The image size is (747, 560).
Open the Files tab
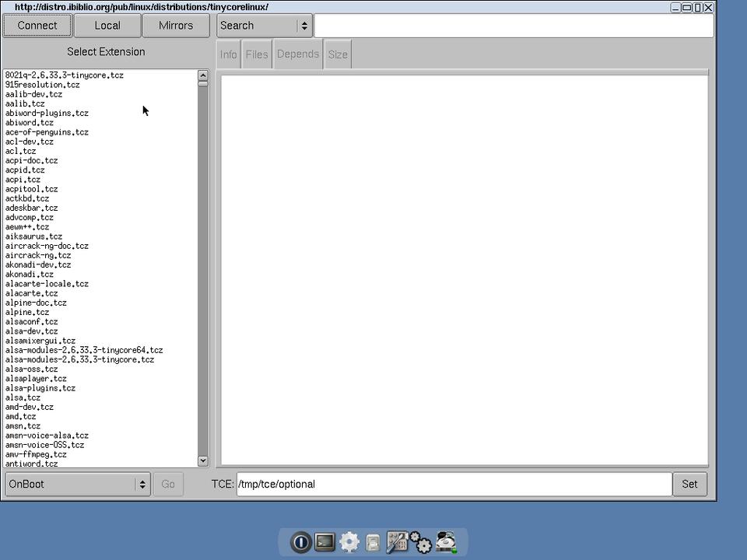click(256, 54)
